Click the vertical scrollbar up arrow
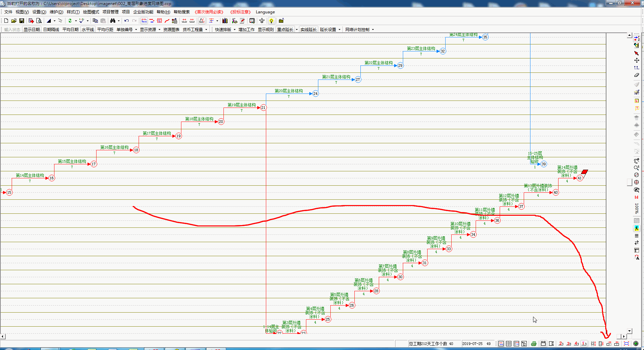 (x=629, y=35)
